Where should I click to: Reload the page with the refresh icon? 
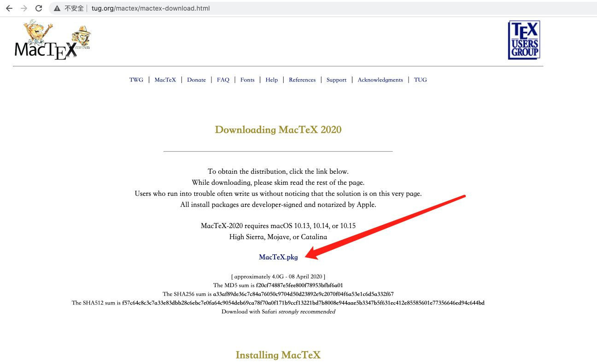[39, 8]
